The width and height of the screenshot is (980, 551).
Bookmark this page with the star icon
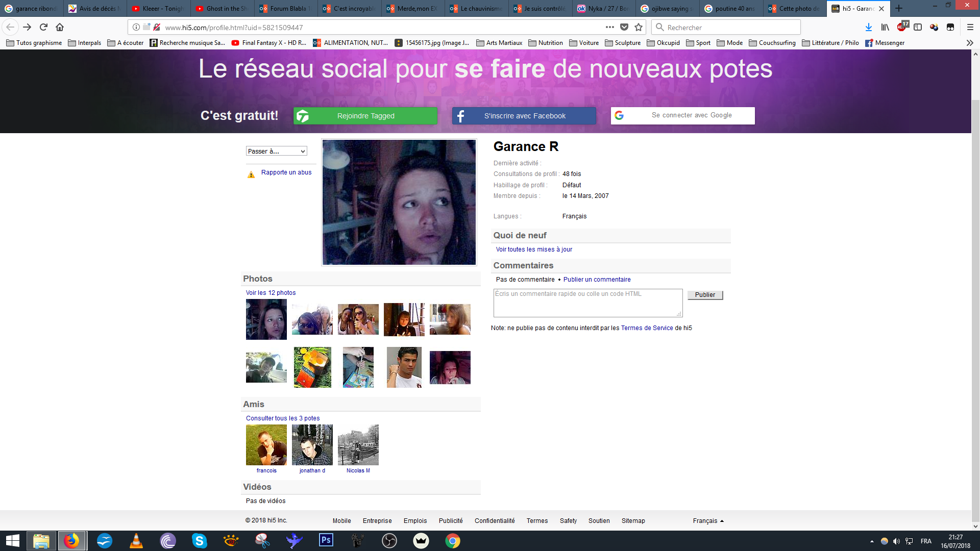[639, 27]
